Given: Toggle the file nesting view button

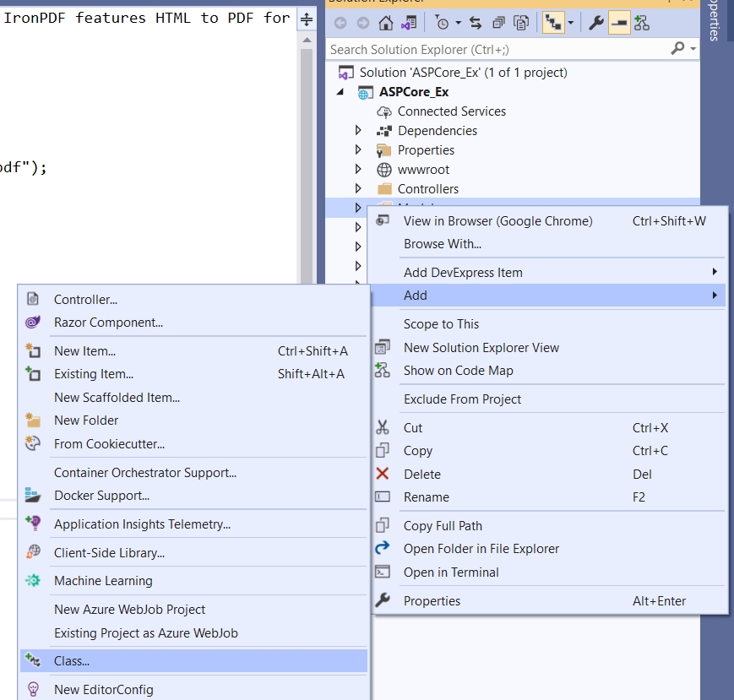Looking at the screenshot, I should (552, 24).
